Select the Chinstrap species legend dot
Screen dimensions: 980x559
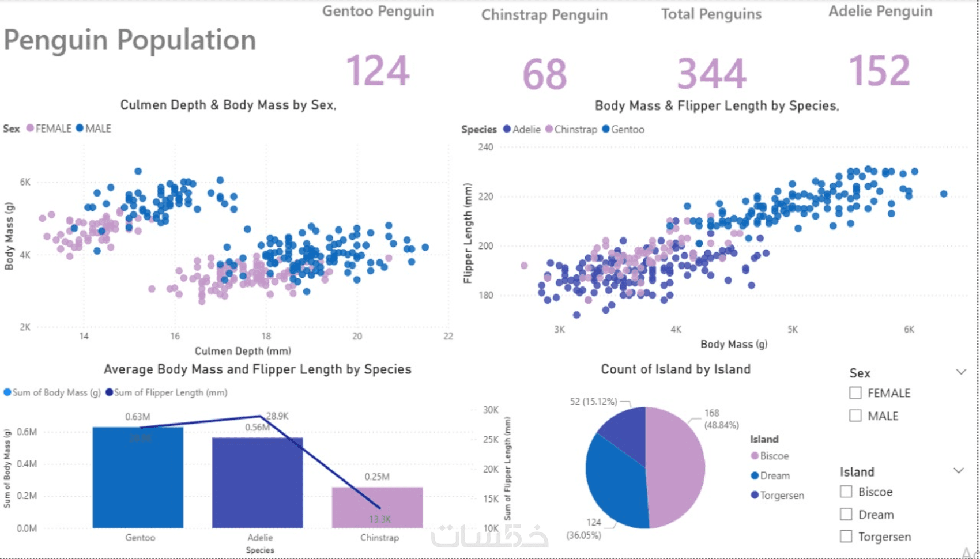point(549,129)
